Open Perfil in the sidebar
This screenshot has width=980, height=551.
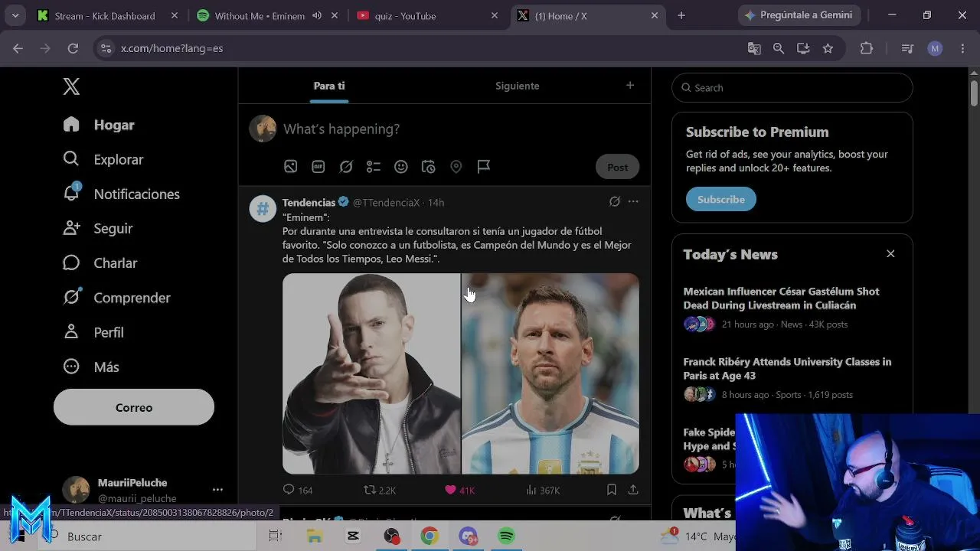tap(93, 333)
